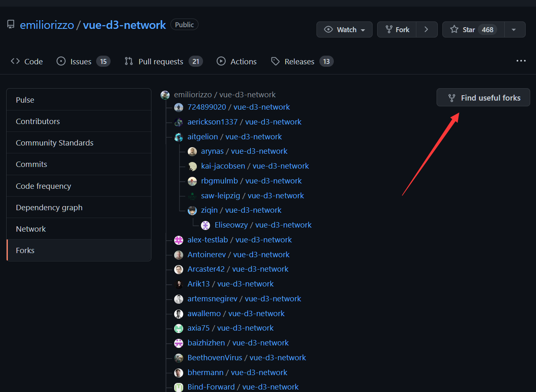Click the avatar next to aitgelion fork
This screenshot has width=536, height=392.
coord(179,137)
